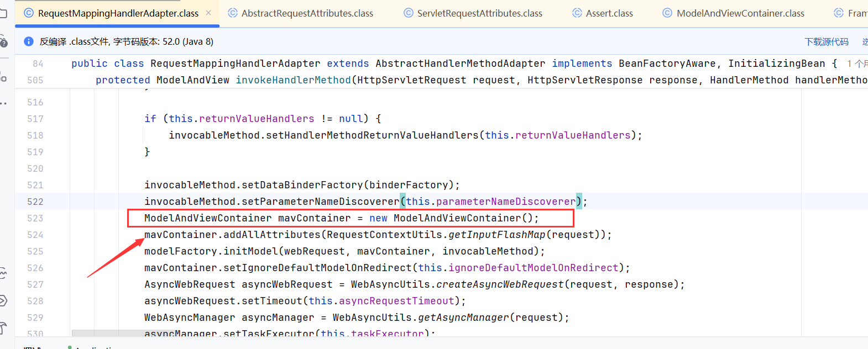Go to ModelAndViewContainer.class tab
This screenshot has width=868, height=349.
(740, 13)
